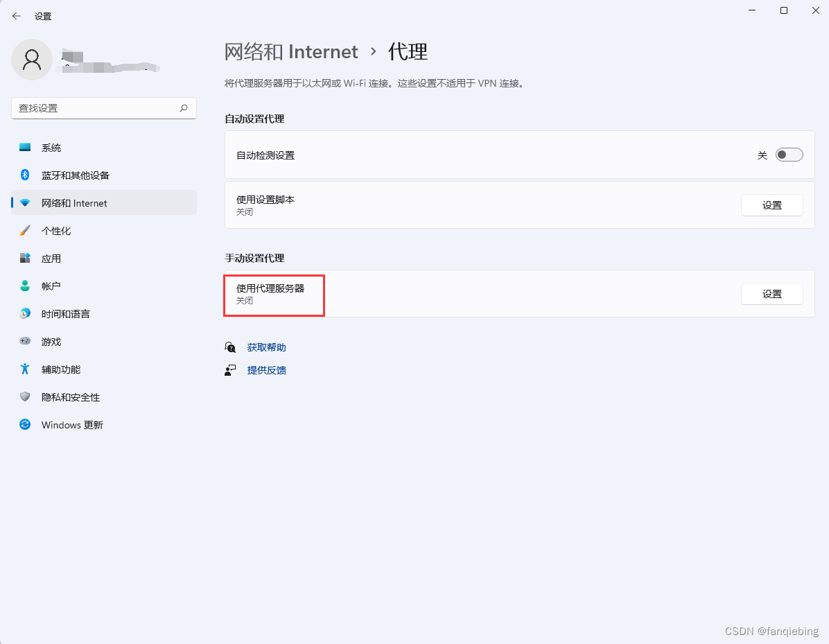This screenshot has height=644, width=829.
Task: Open the 提供反馈 link
Action: coord(266,370)
